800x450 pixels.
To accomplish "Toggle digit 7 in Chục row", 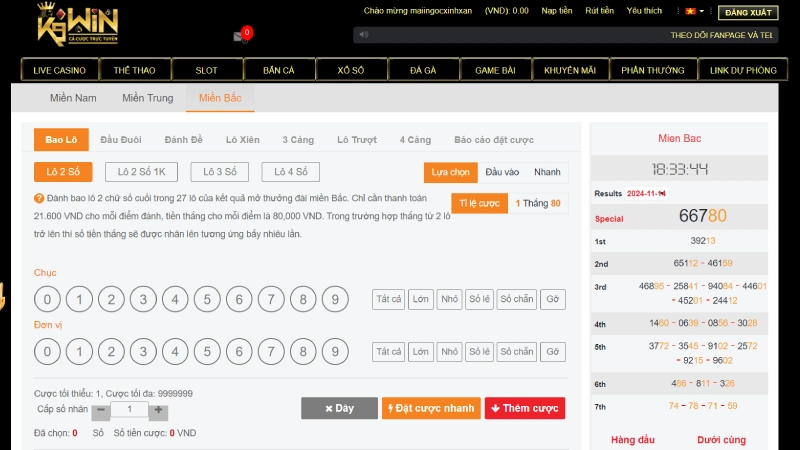I will (271, 299).
